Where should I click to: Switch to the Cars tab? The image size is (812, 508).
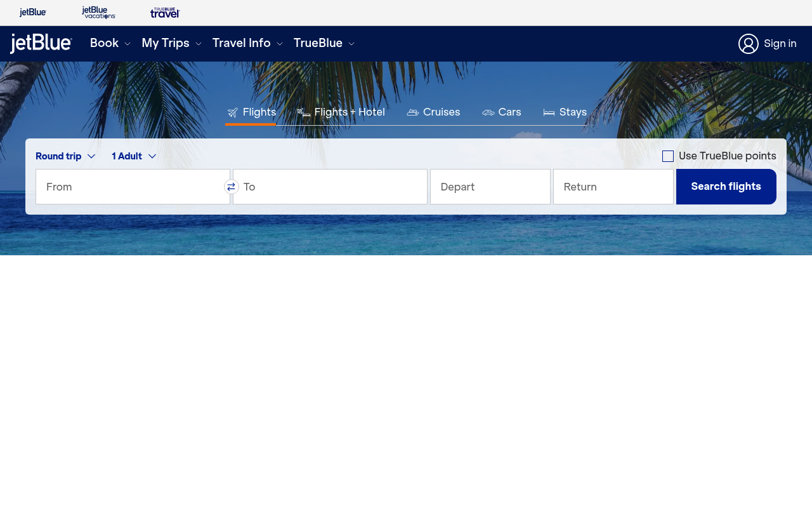point(502,112)
